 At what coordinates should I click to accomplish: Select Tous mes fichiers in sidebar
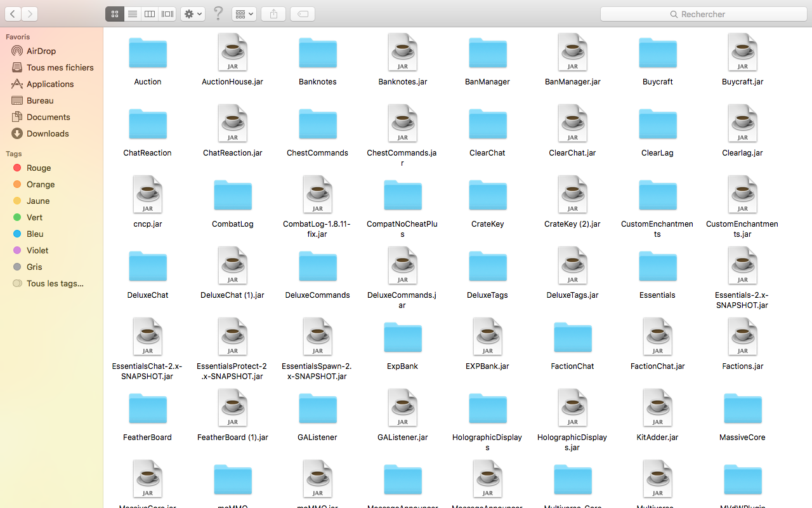[x=51, y=67]
